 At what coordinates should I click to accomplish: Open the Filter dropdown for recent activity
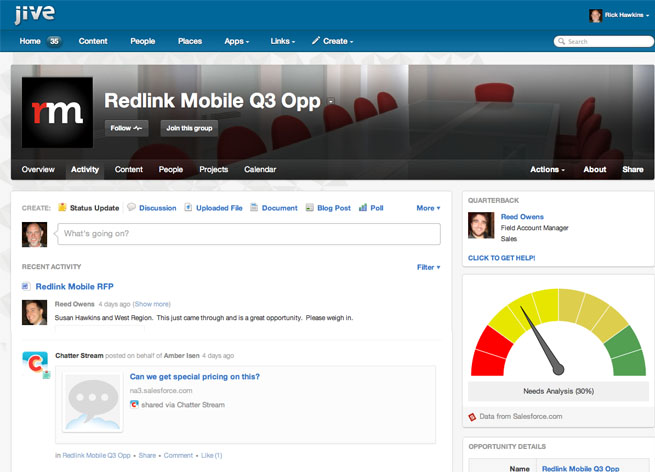tap(429, 267)
